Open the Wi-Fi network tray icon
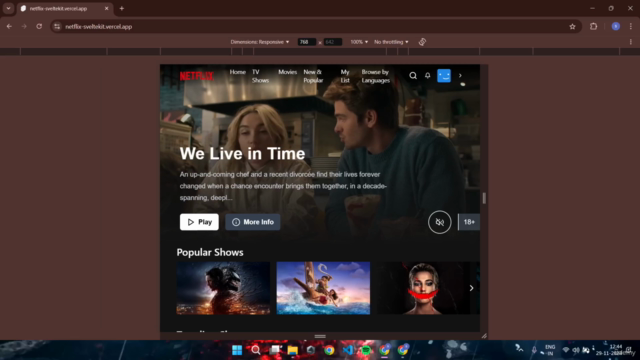The width and height of the screenshot is (640, 360). 566,350
